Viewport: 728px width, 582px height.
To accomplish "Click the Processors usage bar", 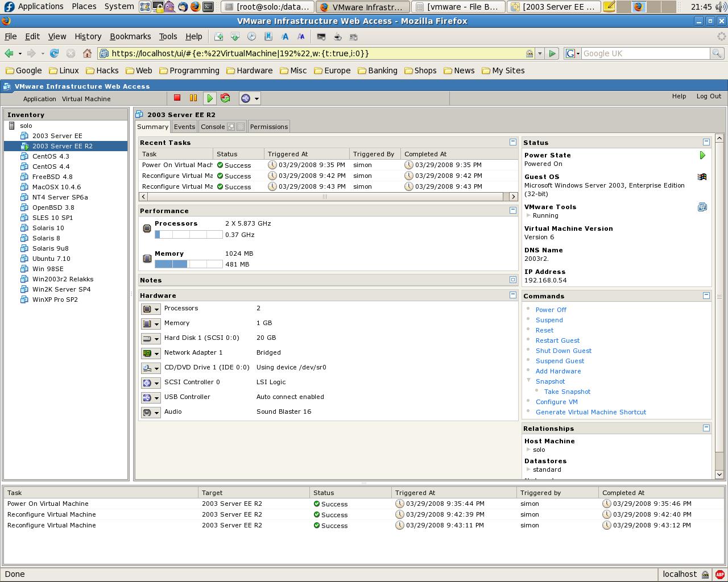I will tap(188, 234).
